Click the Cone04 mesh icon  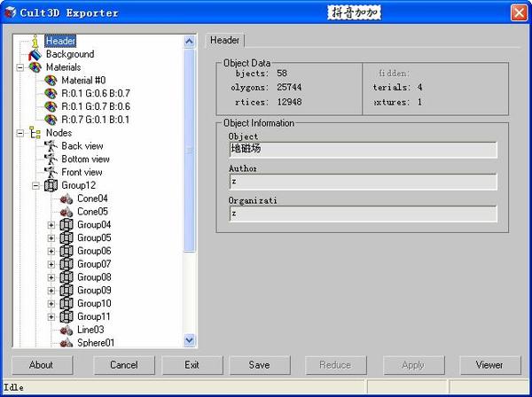point(66,198)
